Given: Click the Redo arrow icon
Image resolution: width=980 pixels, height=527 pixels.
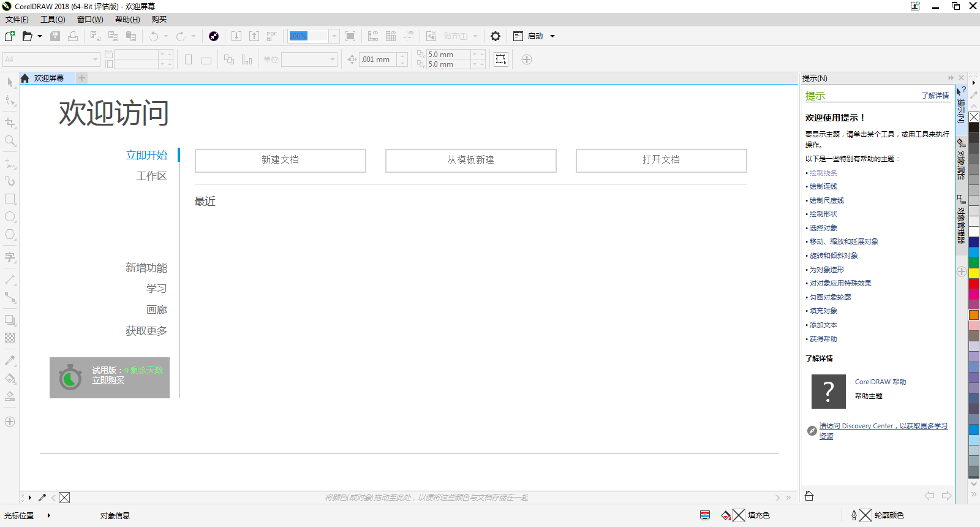Looking at the screenshot, I should [x=181, y=36].
